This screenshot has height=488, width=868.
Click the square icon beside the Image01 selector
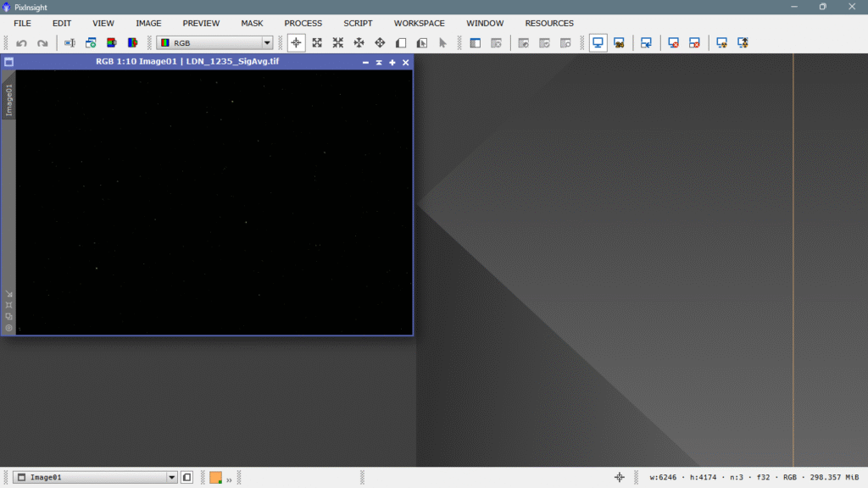coord(187,477)
